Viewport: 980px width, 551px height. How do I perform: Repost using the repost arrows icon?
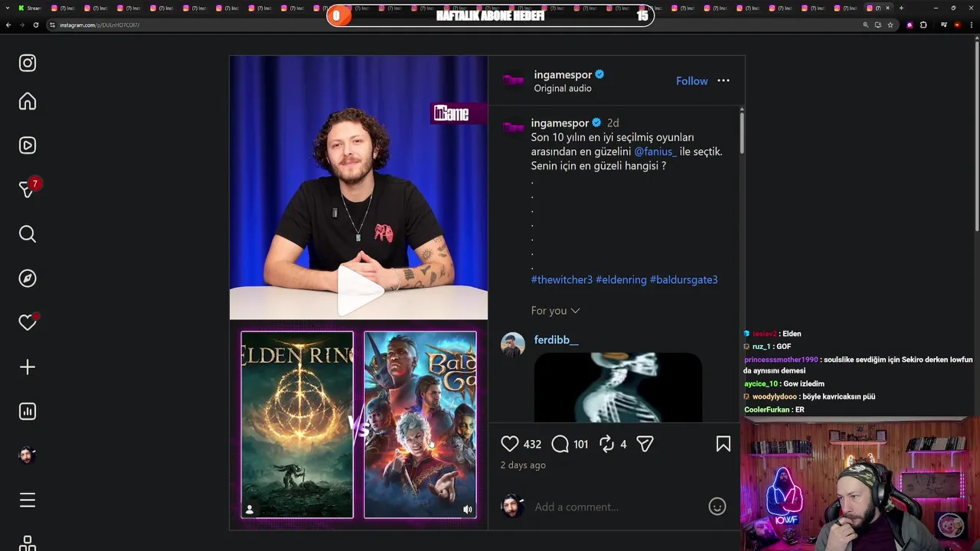[607, 444]
